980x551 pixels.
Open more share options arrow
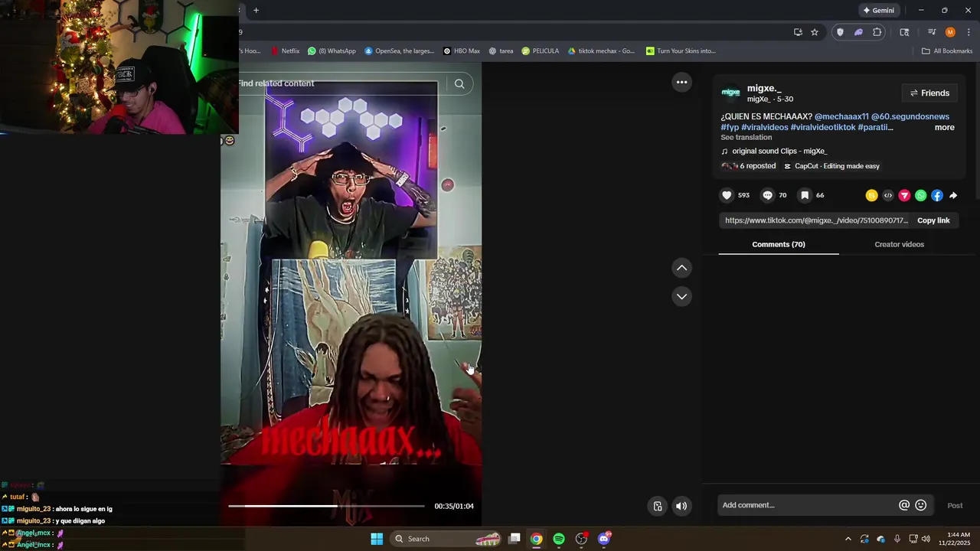953,195
